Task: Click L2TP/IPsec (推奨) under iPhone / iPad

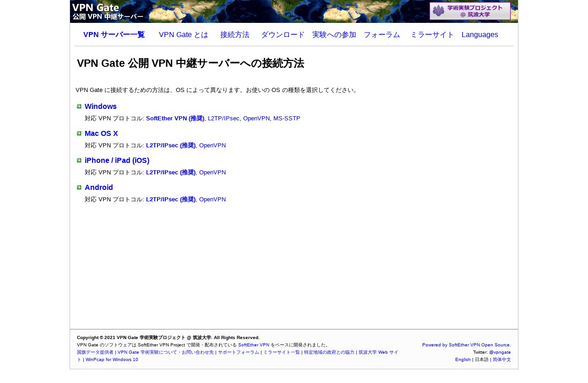Action: click(x=171, y=173)
